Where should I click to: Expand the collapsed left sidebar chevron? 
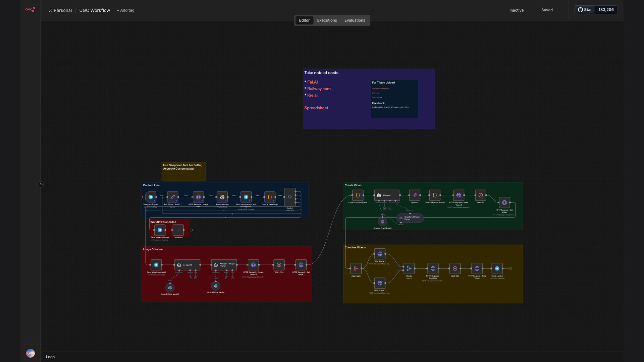click(41, 184)
